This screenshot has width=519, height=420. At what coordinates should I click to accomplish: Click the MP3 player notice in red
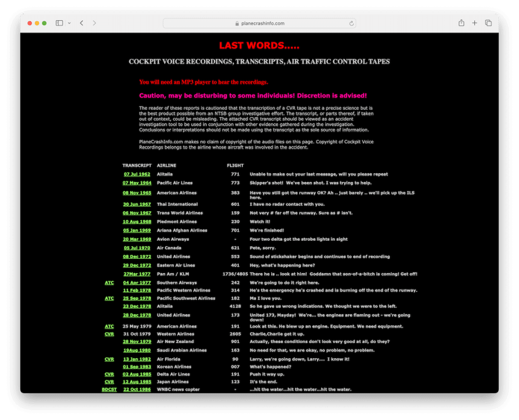point(204,82)
